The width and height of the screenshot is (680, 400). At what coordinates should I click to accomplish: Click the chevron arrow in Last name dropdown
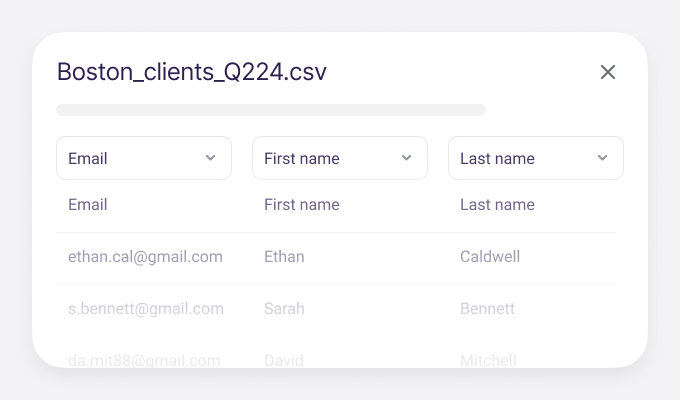tap(602, 158)
